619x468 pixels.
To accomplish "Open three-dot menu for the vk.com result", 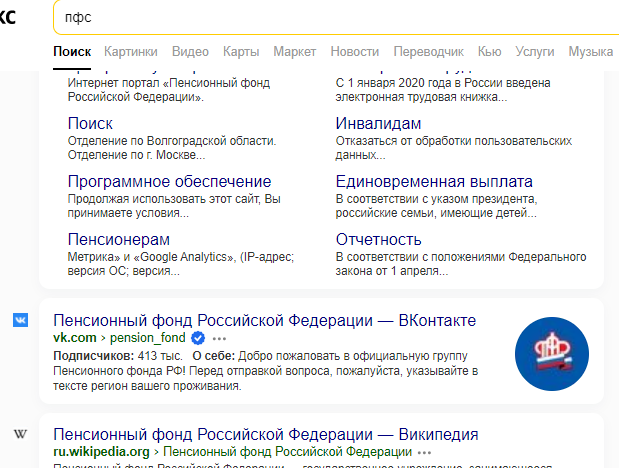I will pos(219,338).
